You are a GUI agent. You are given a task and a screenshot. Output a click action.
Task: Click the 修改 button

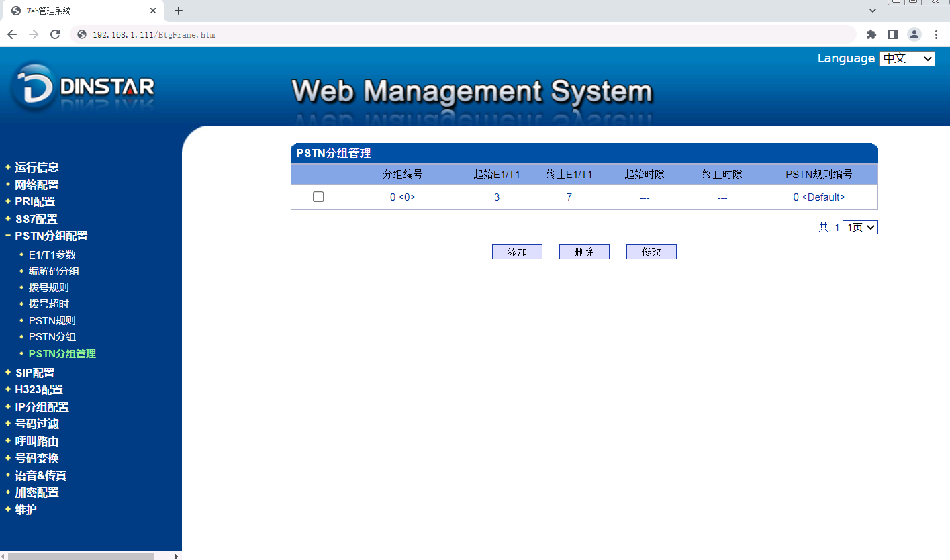pos(651,252)
